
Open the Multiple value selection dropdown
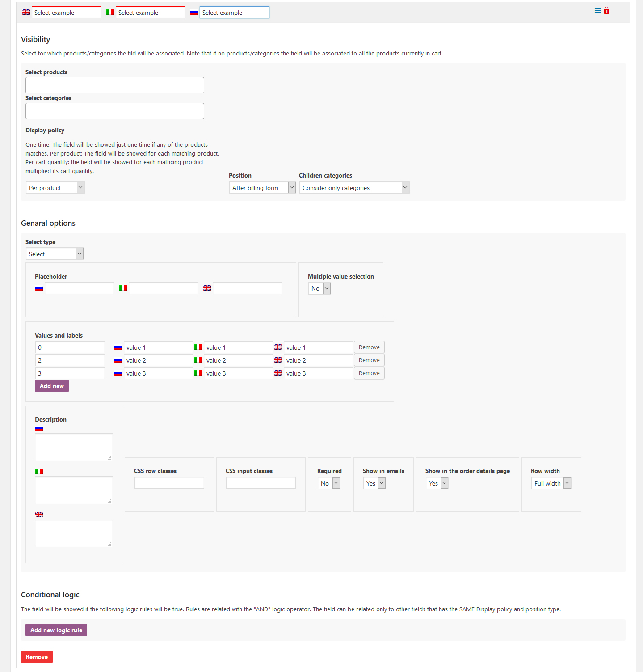point(319,289)
